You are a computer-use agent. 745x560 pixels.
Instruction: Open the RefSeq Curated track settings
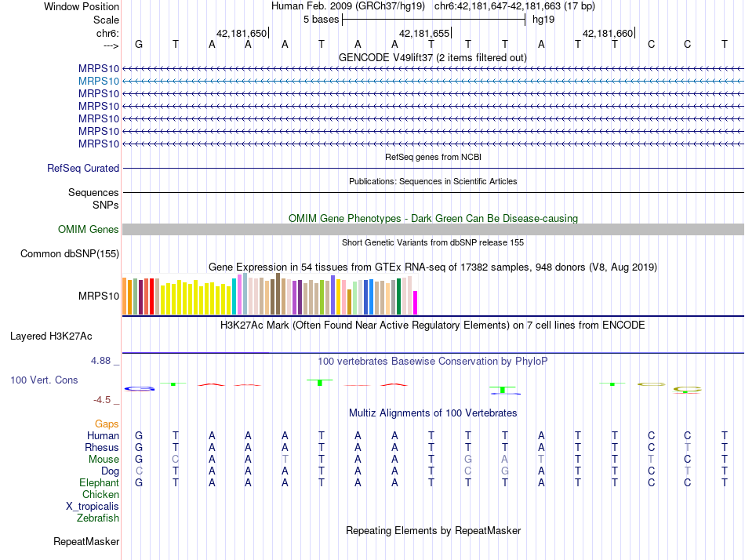[x=83, y=168]
